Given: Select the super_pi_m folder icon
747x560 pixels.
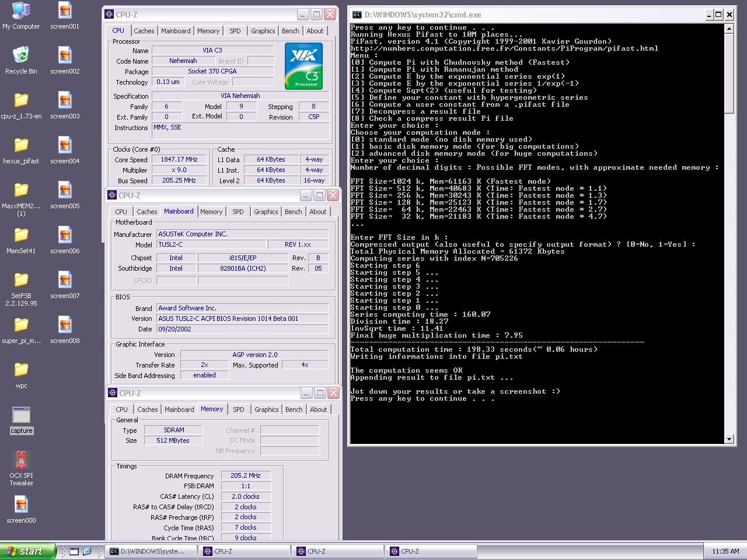Looking at the screenshot, I should [21, 325].
